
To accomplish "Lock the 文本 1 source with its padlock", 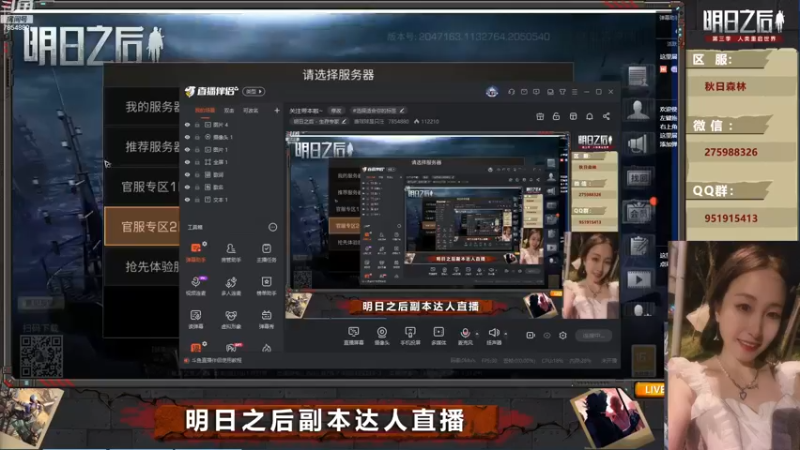I will (x=197, y=199).
